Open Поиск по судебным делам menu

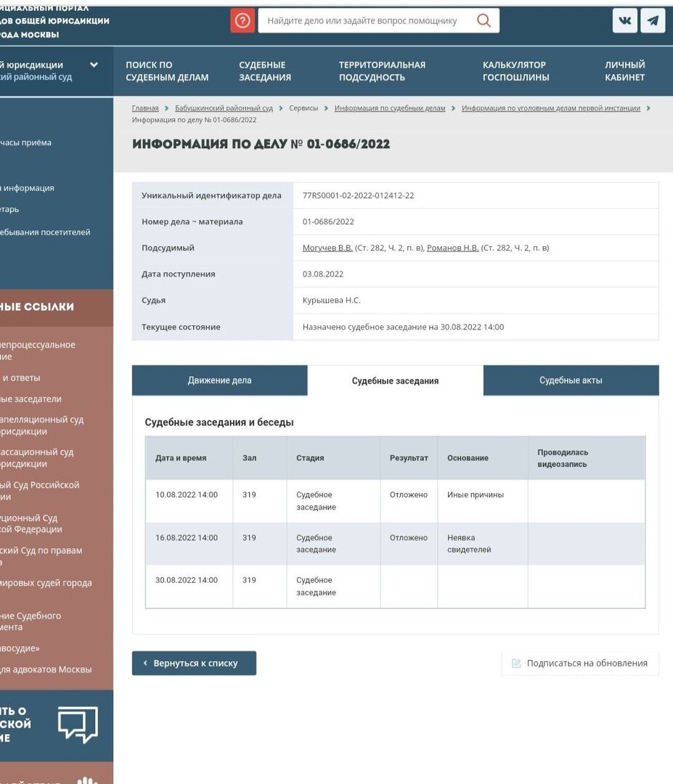tap(167, 71)
